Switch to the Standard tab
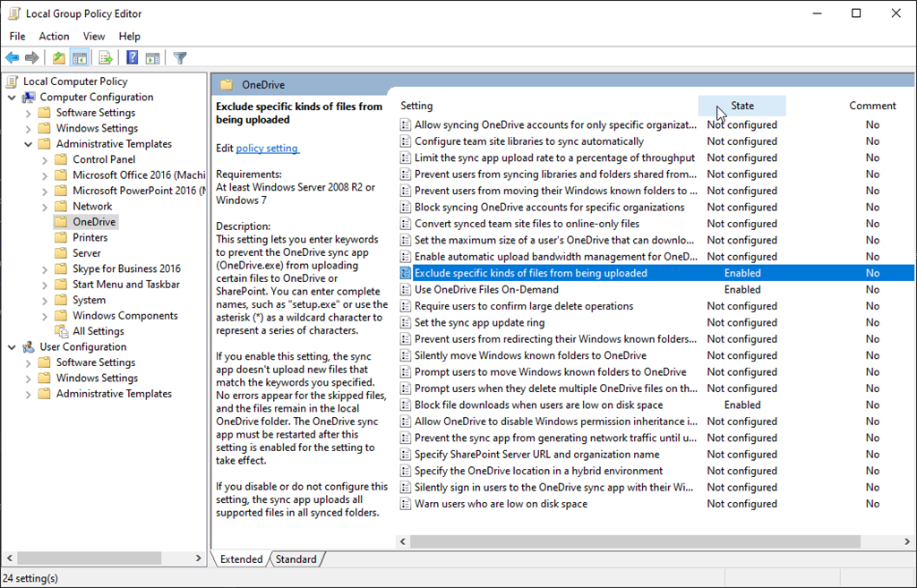Viewport: 917px width, 588px height. (x=296, y=559)
